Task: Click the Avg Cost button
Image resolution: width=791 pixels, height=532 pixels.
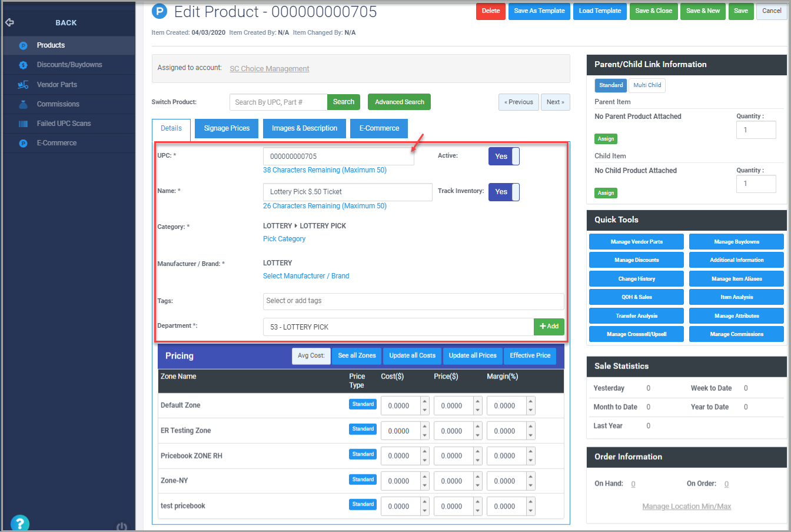Action: pyautogui.click(x=311, y=356)
